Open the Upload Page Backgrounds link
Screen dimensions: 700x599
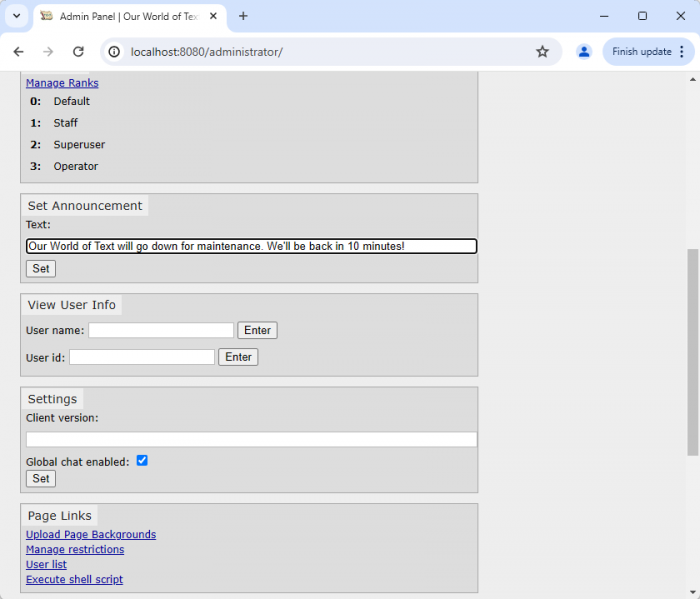[x=91, y=535]
